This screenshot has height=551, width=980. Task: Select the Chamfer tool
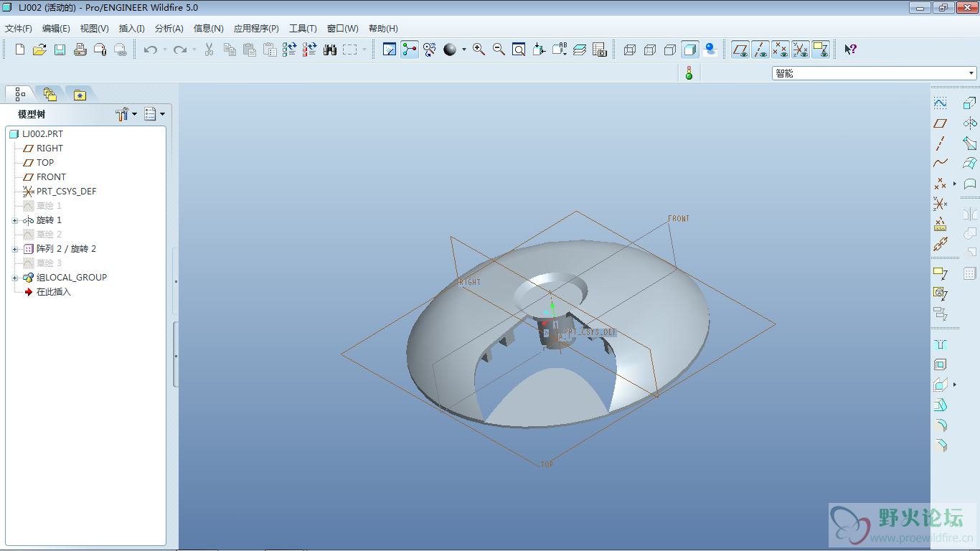click(940, 446)
